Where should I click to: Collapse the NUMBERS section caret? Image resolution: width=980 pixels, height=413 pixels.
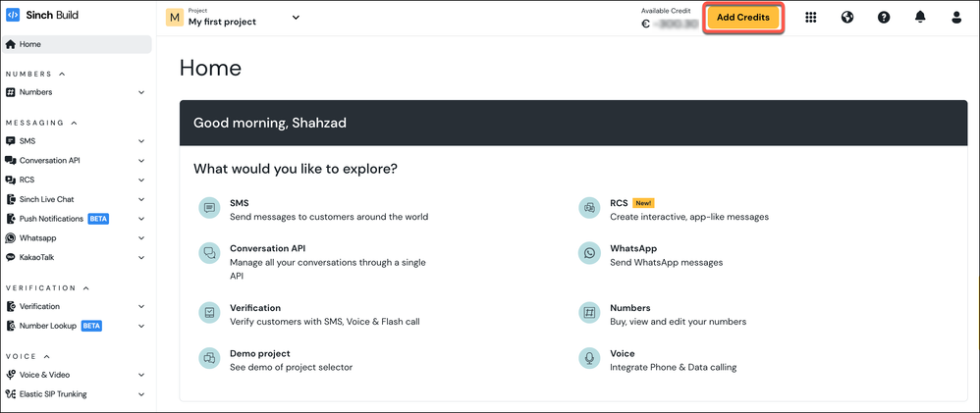[62, 74]
